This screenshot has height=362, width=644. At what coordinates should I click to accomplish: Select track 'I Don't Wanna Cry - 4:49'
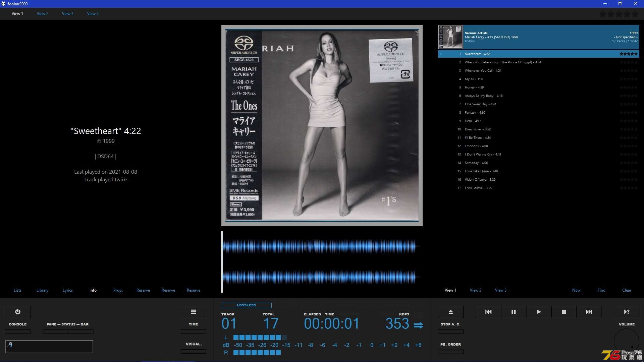tap(538, 155)
